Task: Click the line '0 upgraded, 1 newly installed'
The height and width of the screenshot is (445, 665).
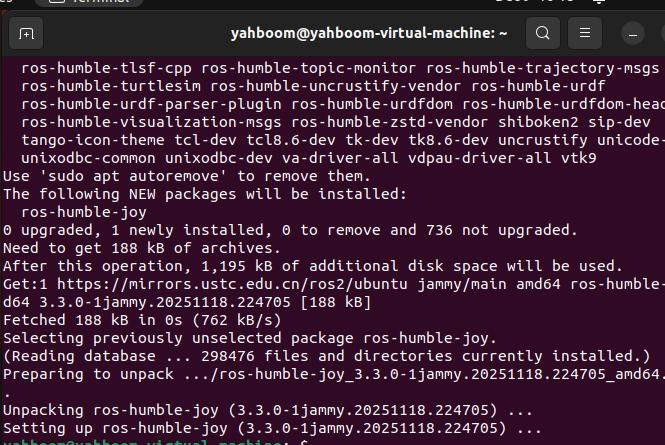Action: (x=291, y=230)
